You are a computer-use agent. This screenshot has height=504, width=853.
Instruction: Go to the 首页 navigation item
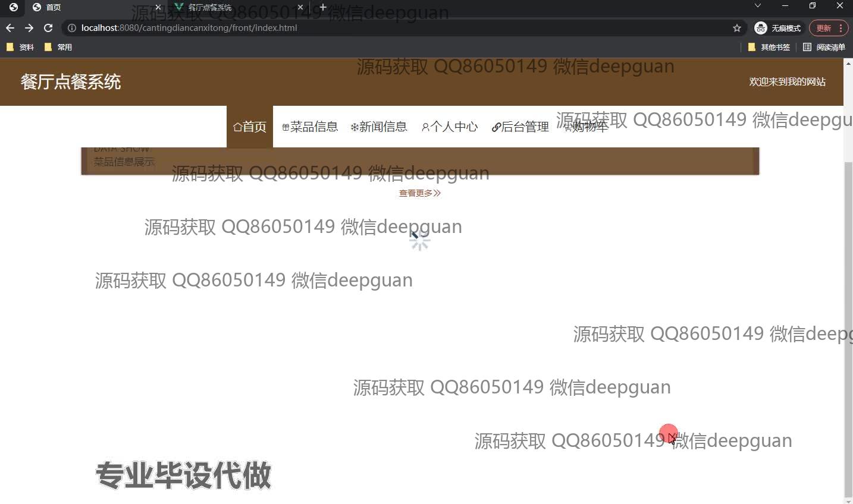click(250, 127)
